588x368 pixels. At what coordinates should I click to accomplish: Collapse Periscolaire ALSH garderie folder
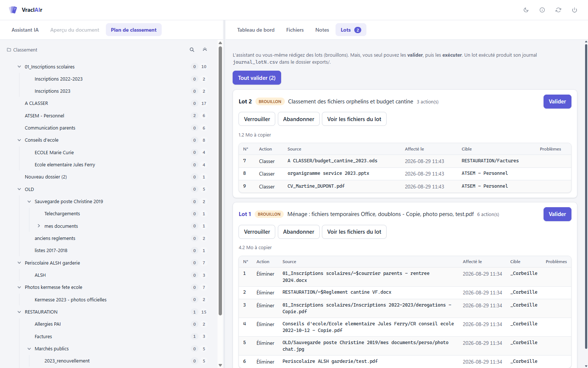click(19, 263)
